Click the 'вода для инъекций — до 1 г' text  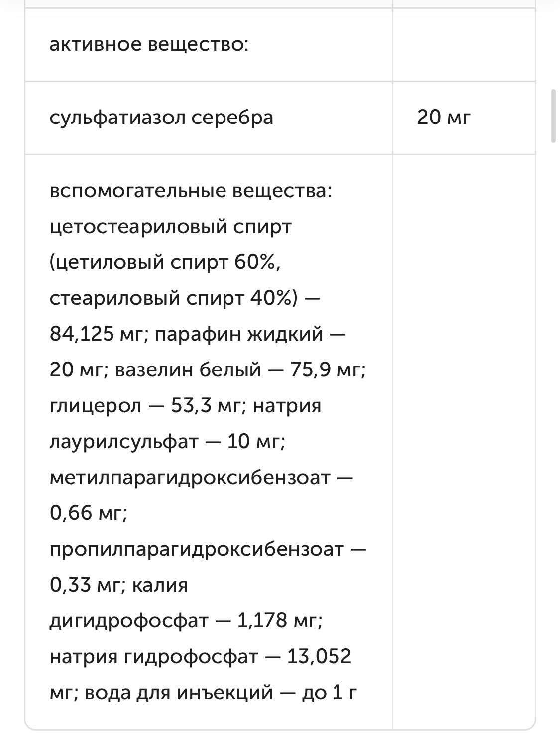tap(221, 693)
